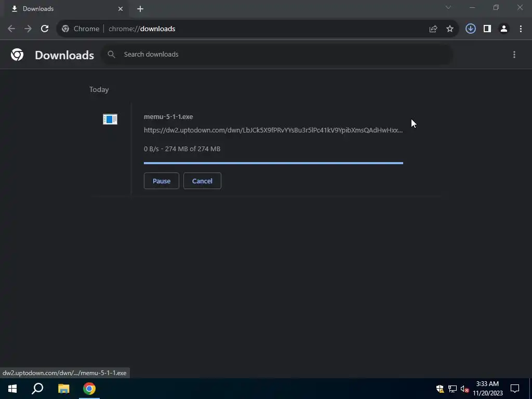This screenshot has width=532, height=399.
Task: Open the toolbar downloads bubble icon
Action: [470, 29]
